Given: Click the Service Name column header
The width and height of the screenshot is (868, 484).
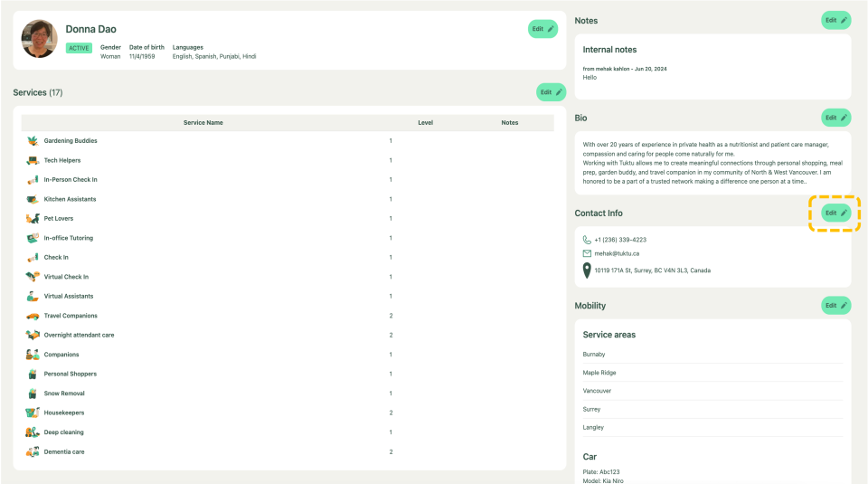Looking at the screenshot, I should (203, 122).
